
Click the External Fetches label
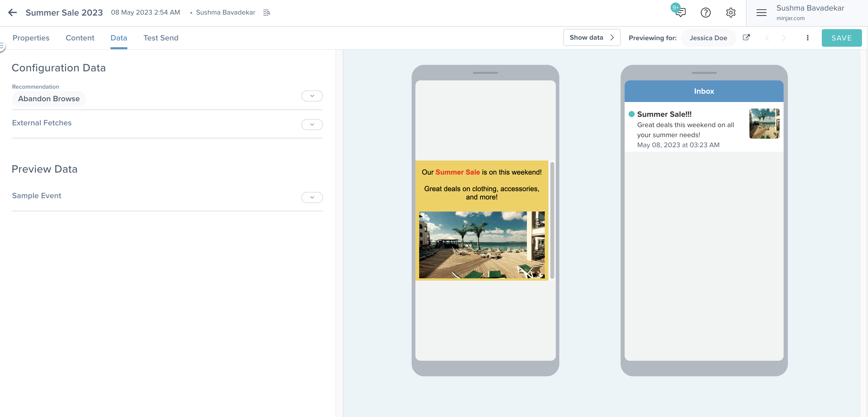(x=42, y=123)
